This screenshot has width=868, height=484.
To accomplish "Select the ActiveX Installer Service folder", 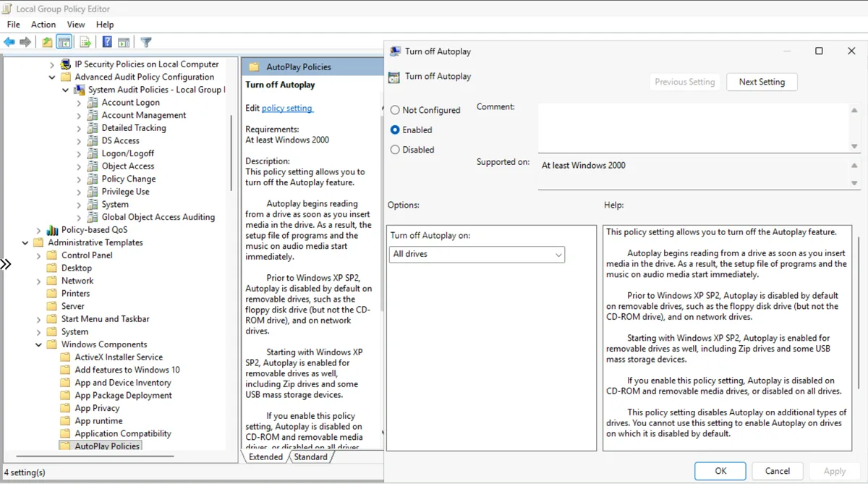I will (x=119, y=357).
